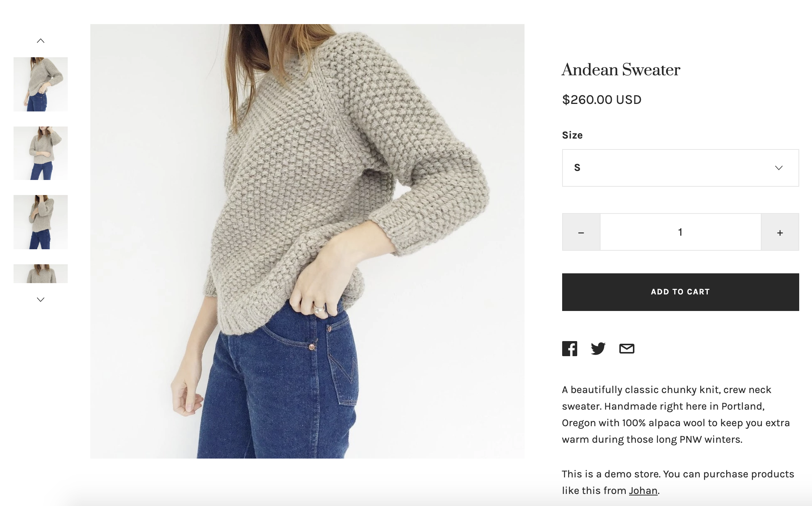Select the first sweater thumbnail
This screenshot has height=506, width=812.
(41, 84)
